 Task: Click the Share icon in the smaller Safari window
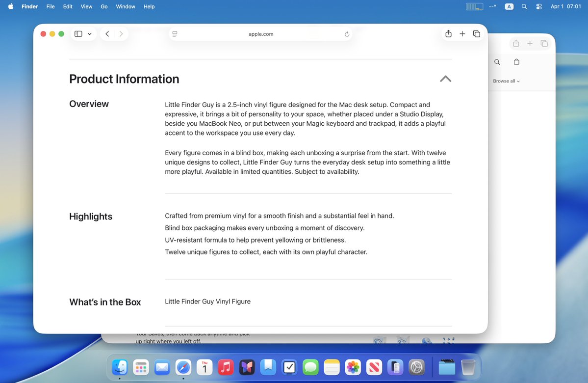click(x=515, y=43)
